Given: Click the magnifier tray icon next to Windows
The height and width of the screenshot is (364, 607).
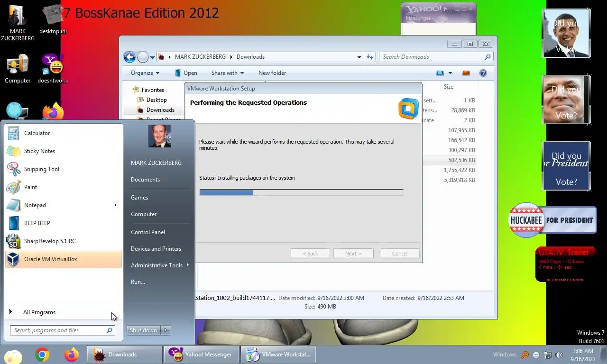Looking at the screenshot, I should click(525, 355).
